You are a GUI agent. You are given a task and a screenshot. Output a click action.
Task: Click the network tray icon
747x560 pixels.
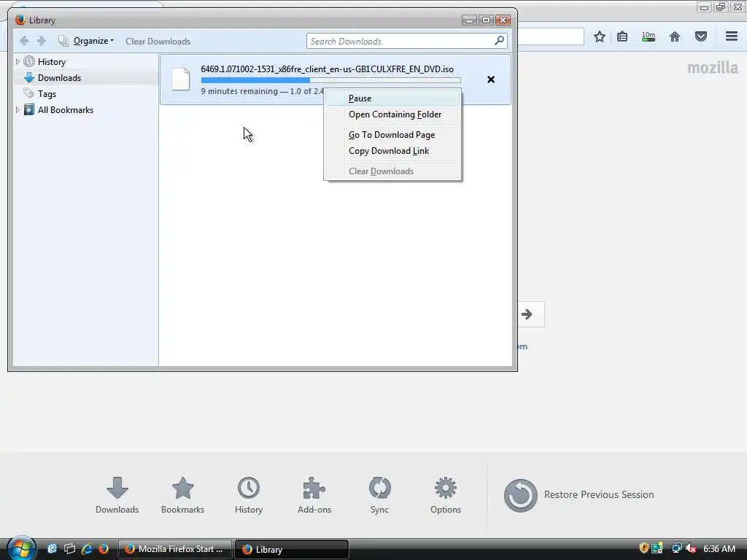[676, 548]
